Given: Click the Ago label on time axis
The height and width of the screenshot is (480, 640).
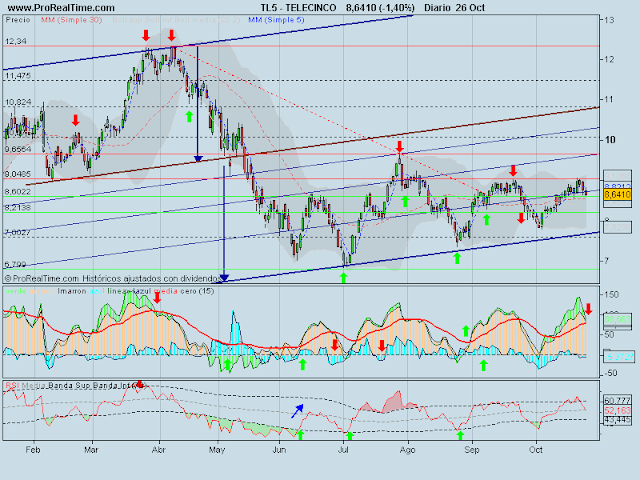Looking at the screenshot, I should (407, 450).
